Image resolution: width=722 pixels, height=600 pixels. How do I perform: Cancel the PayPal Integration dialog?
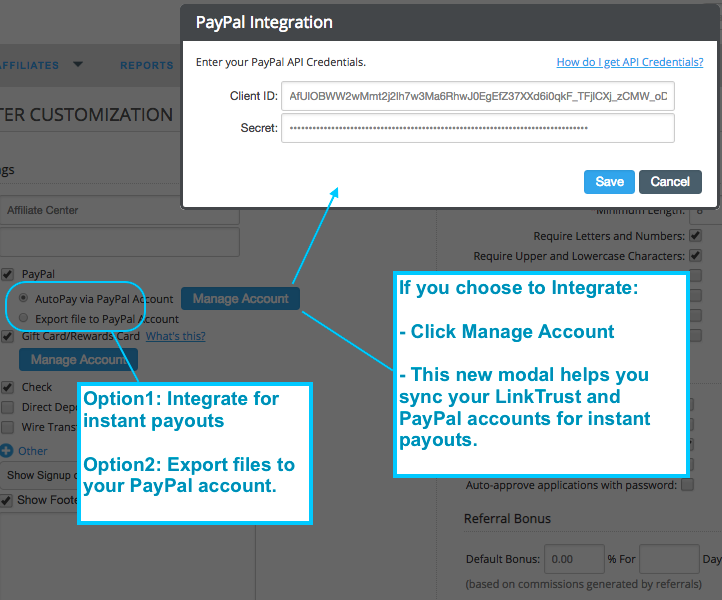pos(670,182)
